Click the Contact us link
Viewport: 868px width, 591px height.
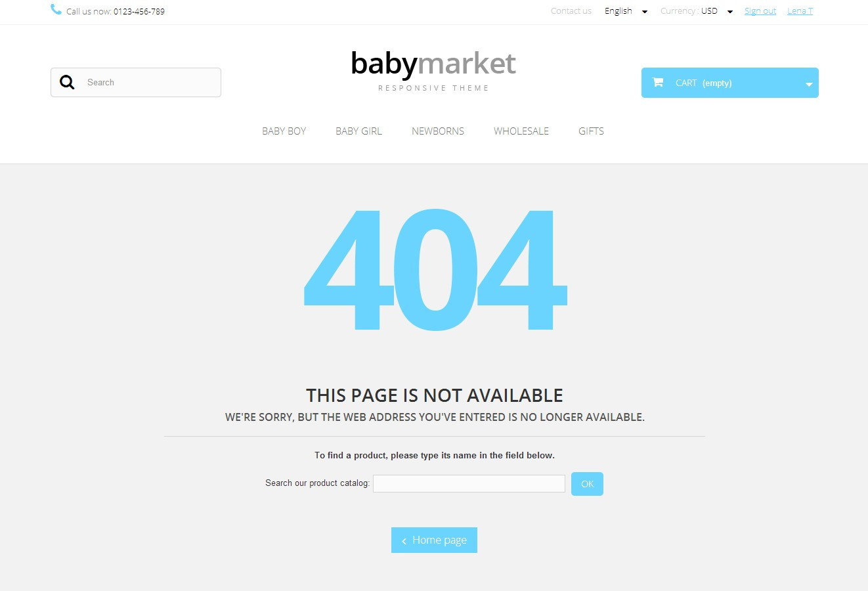tap(571, 11)
